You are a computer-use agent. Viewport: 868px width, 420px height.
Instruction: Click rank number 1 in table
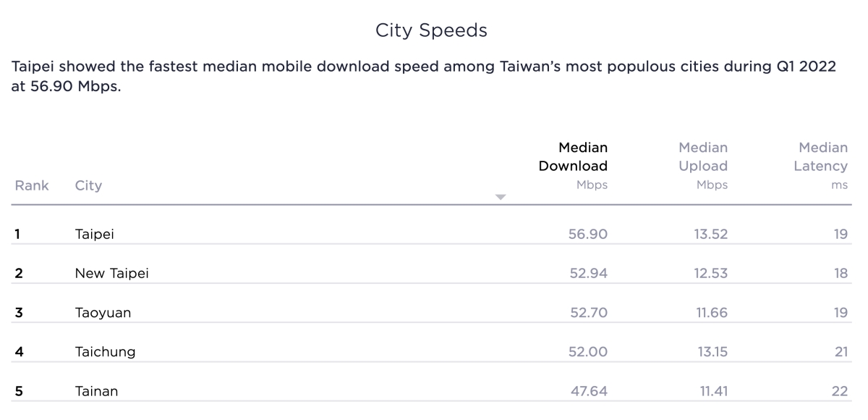[17, 234]
